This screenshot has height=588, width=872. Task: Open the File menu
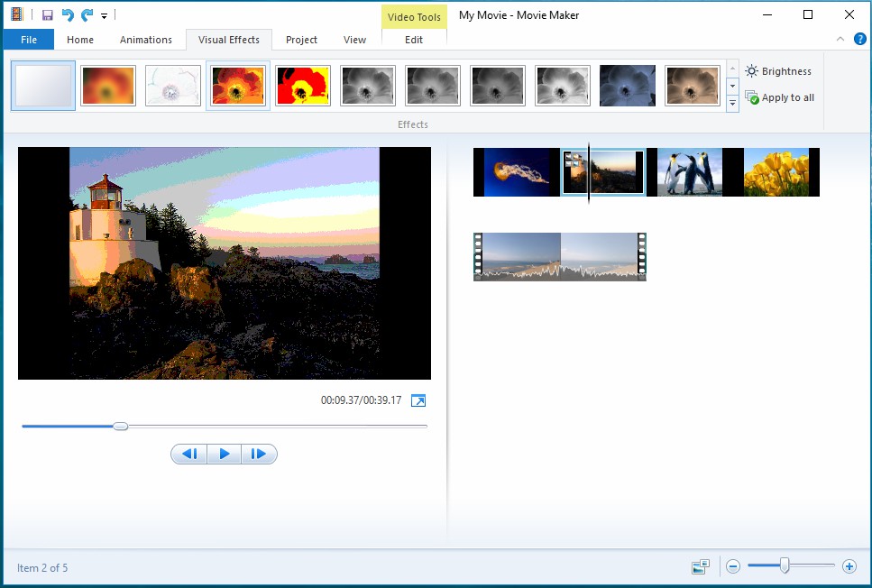[28, 40]
